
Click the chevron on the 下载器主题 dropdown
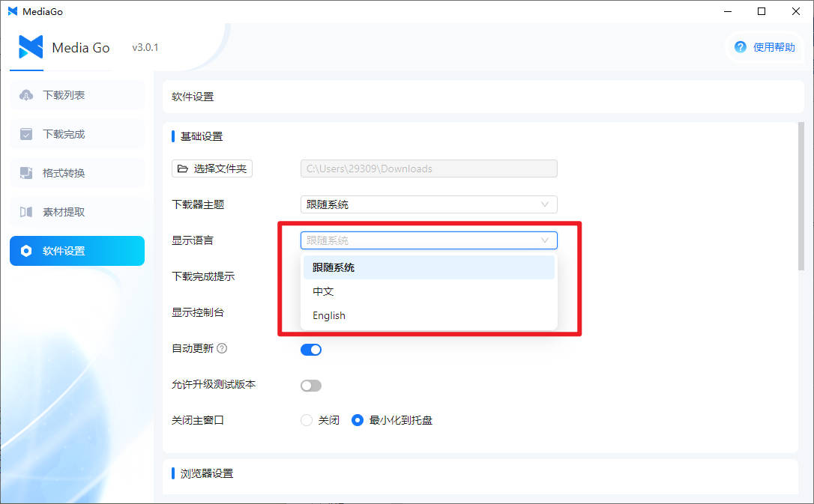point(545,204)
